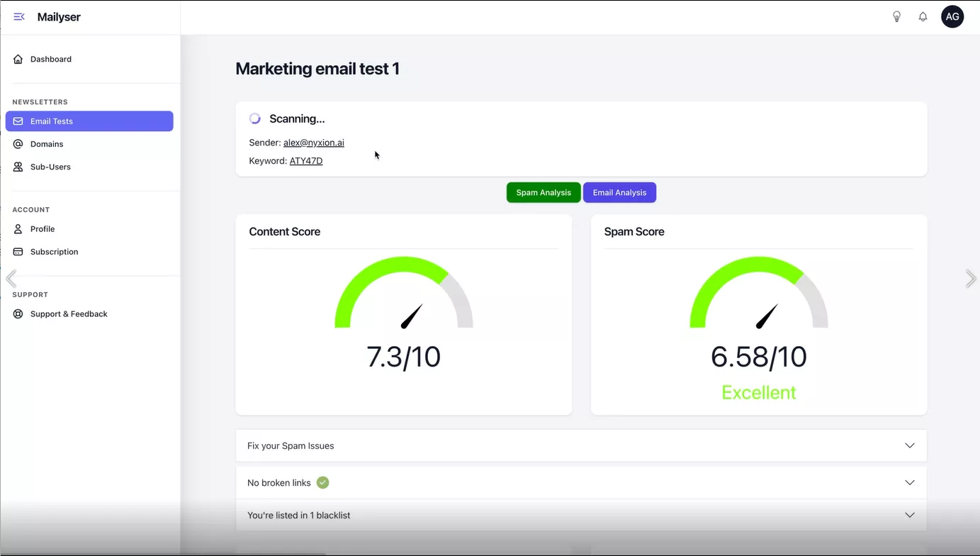980x556 pixels.
Task: Select Email Tests in the sidebar
Action: coord(89,121)
